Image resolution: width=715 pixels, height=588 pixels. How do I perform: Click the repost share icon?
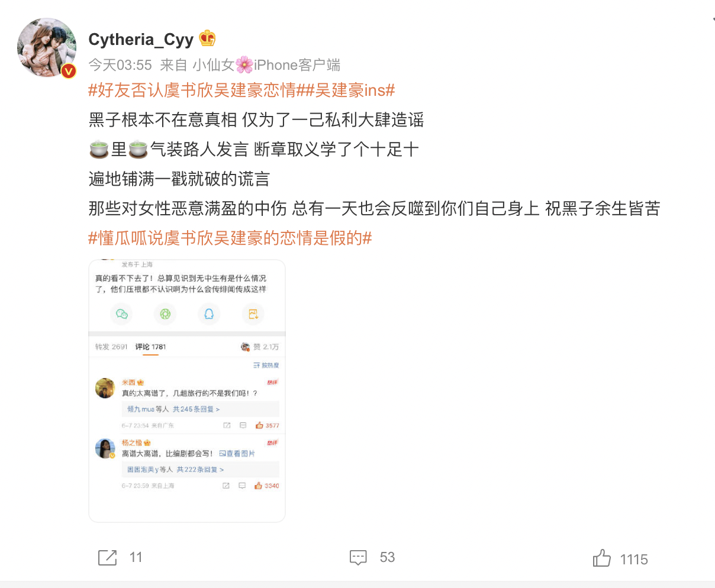click(107, 557)
